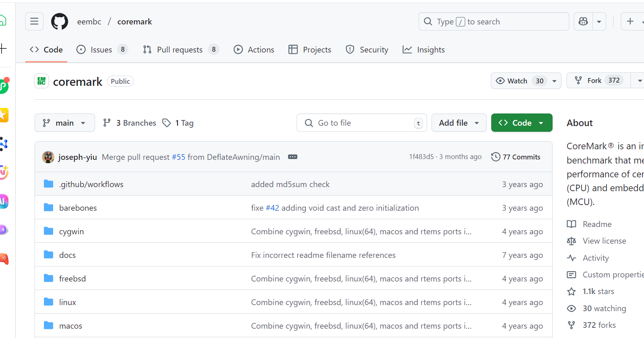Click the commit message ellipsis icon
The width and height of the screenshot is (644, 338).
tap(293, 157)
